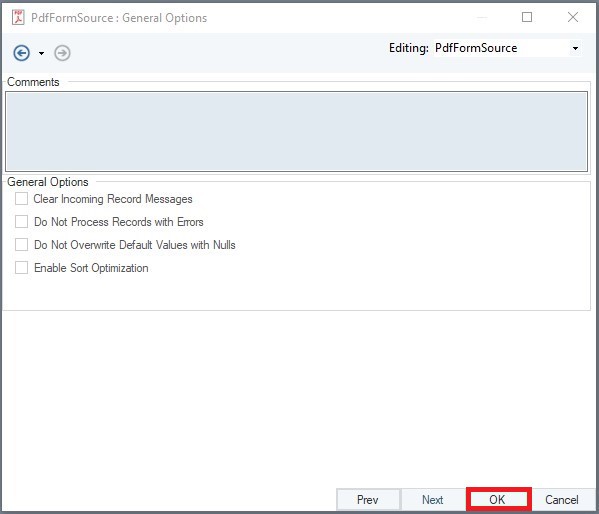Click inside the Comments text area
599x514 pixels.
coord(296,131)
